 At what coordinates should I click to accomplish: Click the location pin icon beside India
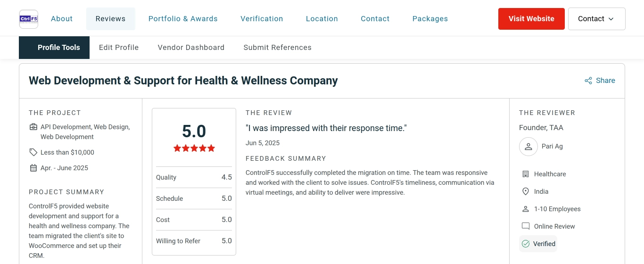click(x=526, y=191)
